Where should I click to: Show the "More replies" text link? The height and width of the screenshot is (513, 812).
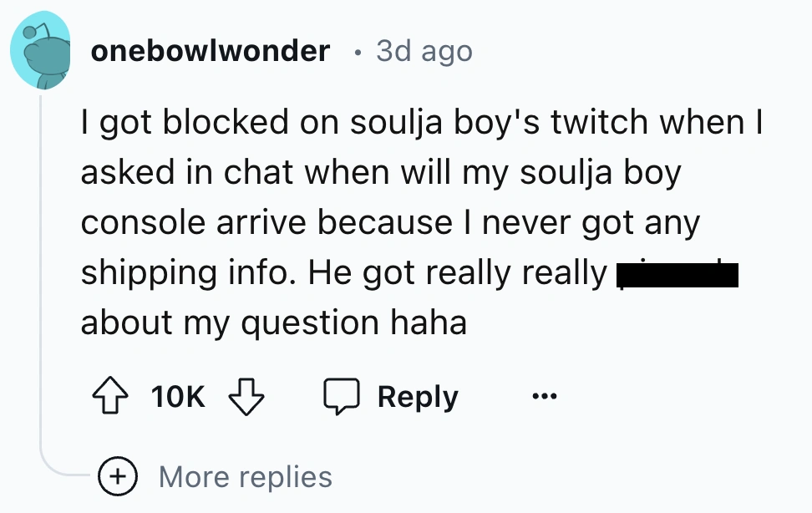pyautogui.click(x=246, y=476)
